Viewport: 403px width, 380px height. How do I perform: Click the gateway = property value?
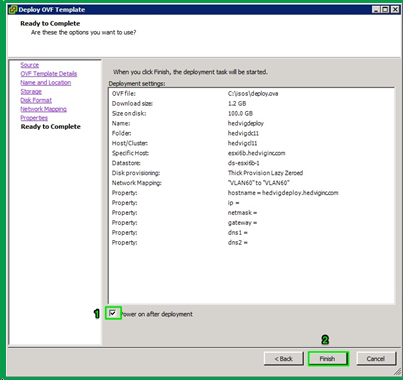point(242,223)
